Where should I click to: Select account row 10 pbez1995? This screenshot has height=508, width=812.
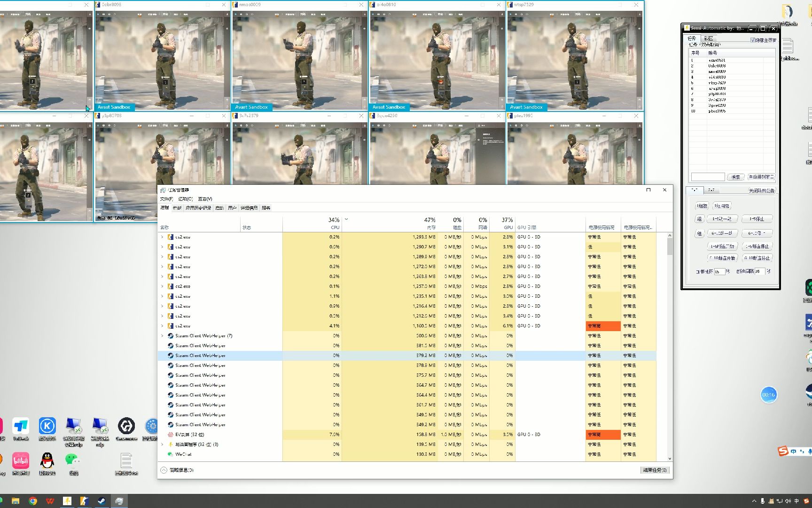732,111
